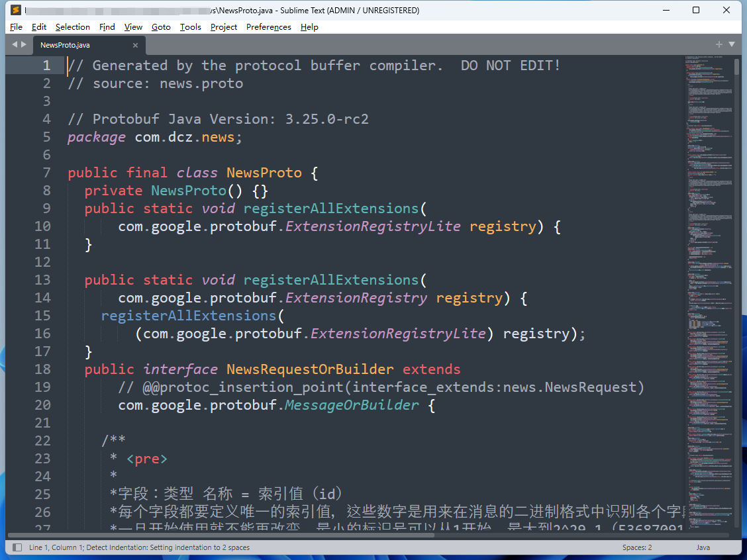This screenshot has height=560, width=747.
Task: Open the File menu
Action: click(17, 27)
